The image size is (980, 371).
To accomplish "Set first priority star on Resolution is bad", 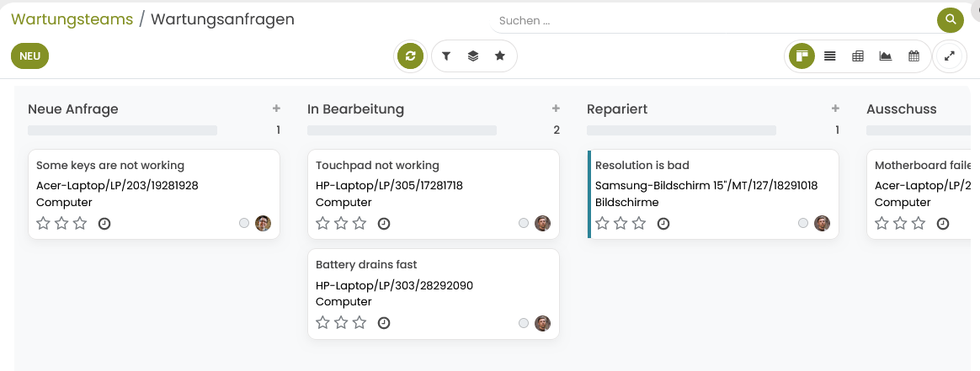I will click(x=602, y=224).
